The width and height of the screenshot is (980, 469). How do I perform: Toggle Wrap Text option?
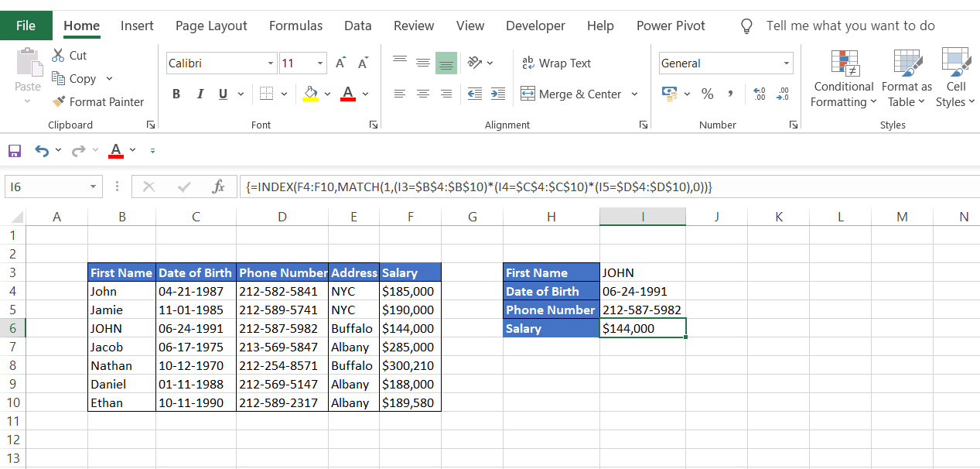click(x=556, y=63)
